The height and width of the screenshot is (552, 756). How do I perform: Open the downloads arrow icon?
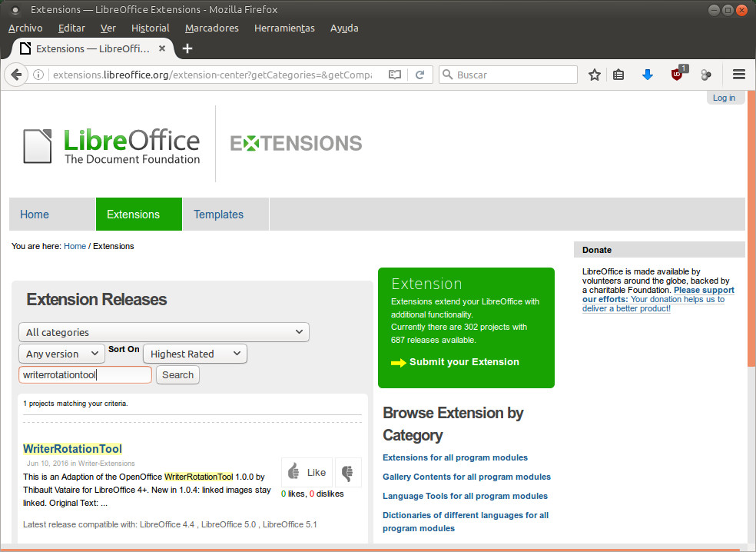coord(648,75)
